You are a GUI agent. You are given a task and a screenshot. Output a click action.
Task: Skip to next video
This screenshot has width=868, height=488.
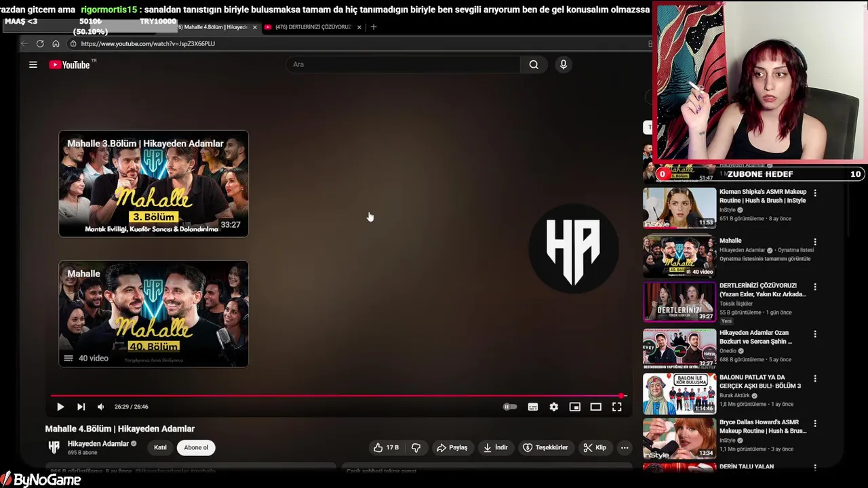81,407
